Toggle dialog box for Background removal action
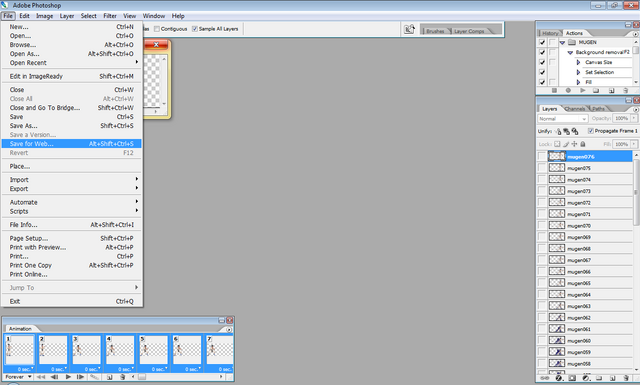Viewport: 640px width, 385px height. point(552,52)
